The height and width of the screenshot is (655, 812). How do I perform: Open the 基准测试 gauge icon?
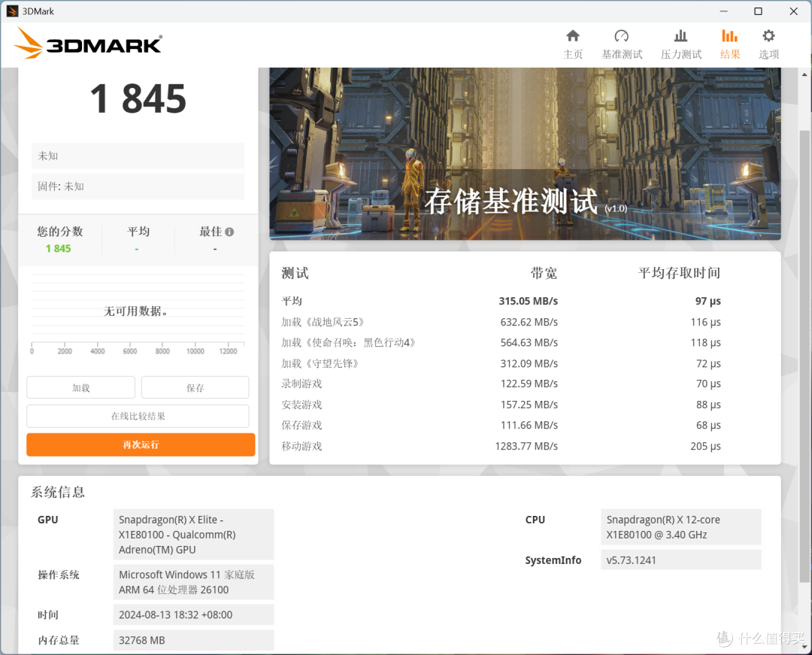click(622, 36)
